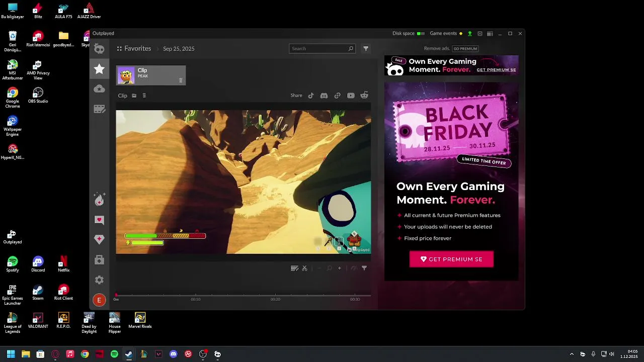Zoom out the timeline with minus

tap(319, 268)
